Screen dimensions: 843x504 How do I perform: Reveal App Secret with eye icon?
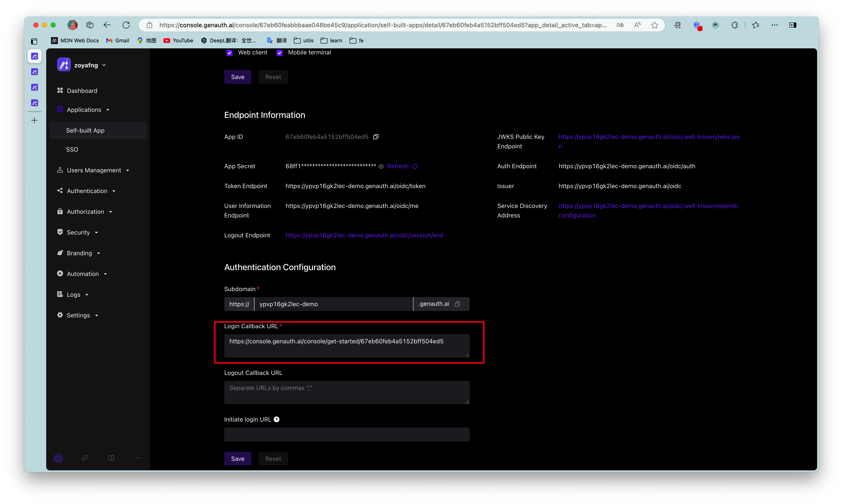(381, 166)
